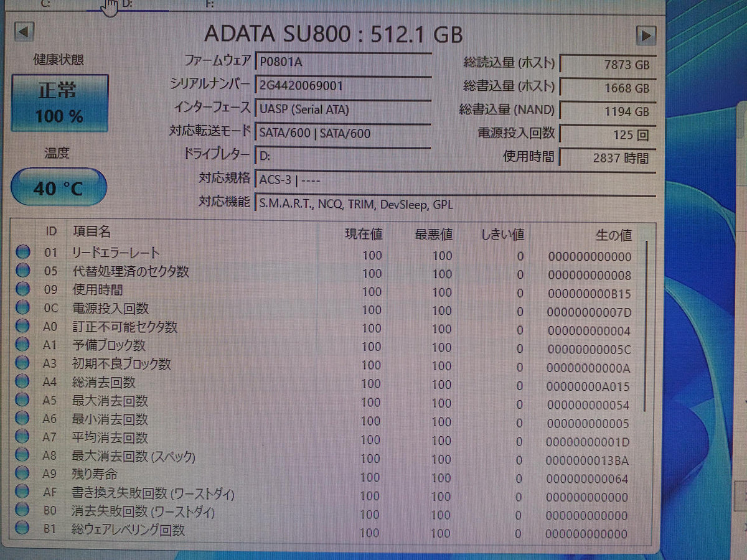Click the serial number field 2G4420069001

[x=343, y=85]
